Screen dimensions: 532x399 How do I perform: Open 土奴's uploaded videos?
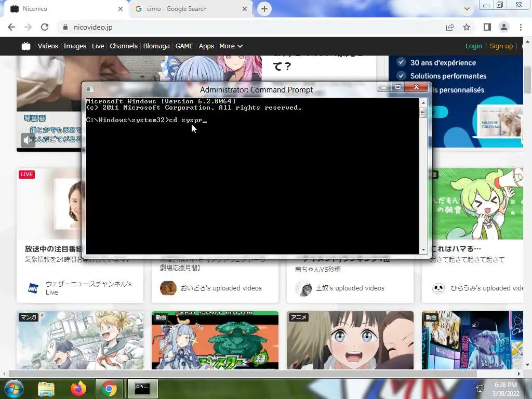pos(350,288)
